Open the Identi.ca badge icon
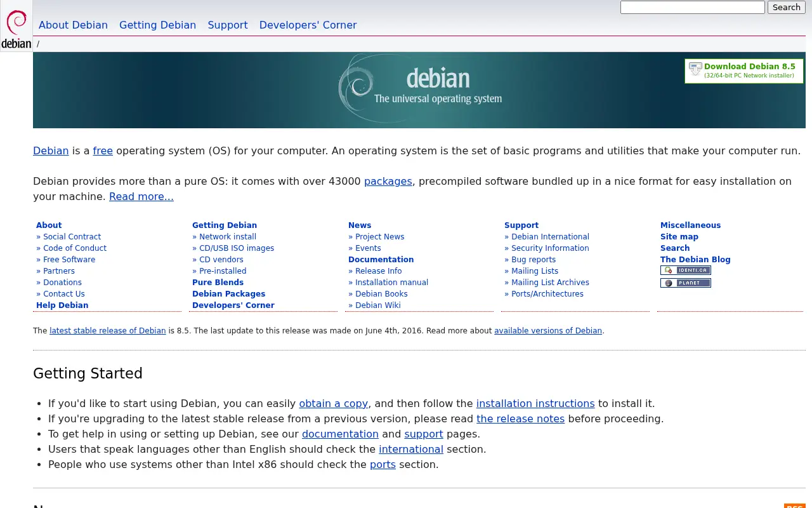This screenshot has height=508, width=812. click(685, 271)
